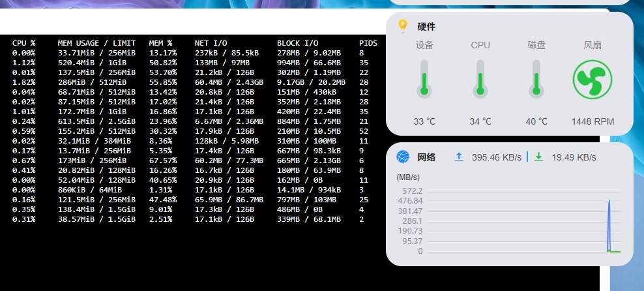Click the 476.84 axis label
Viewport: 644px width, 291px height.
410,201
